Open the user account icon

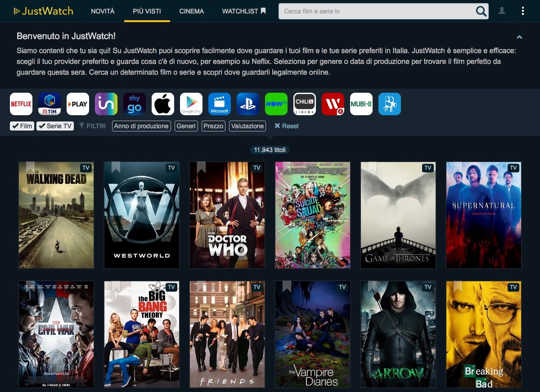pos(502,11)
